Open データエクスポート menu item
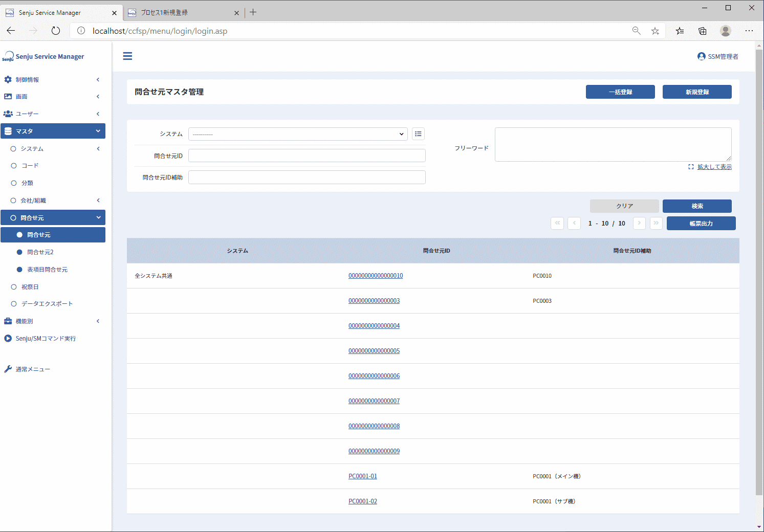Image resolution: width=764 pixels, height=532 pixels. click(53, 304)
